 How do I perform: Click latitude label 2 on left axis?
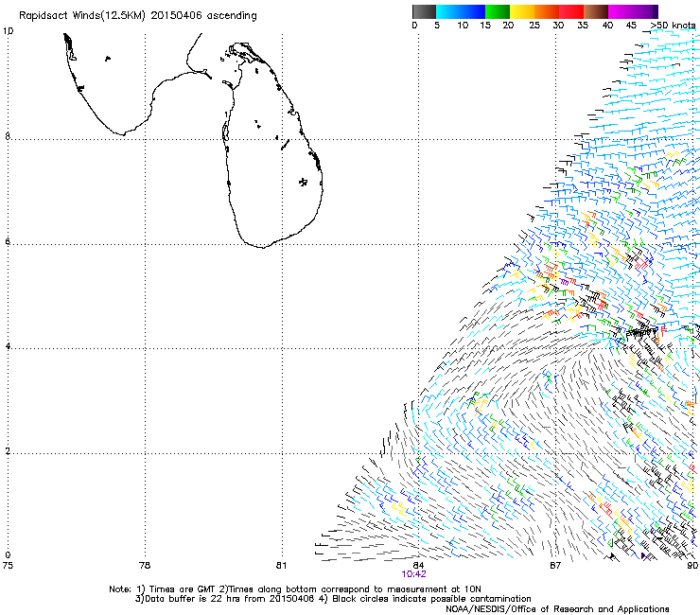click(8, 451)
